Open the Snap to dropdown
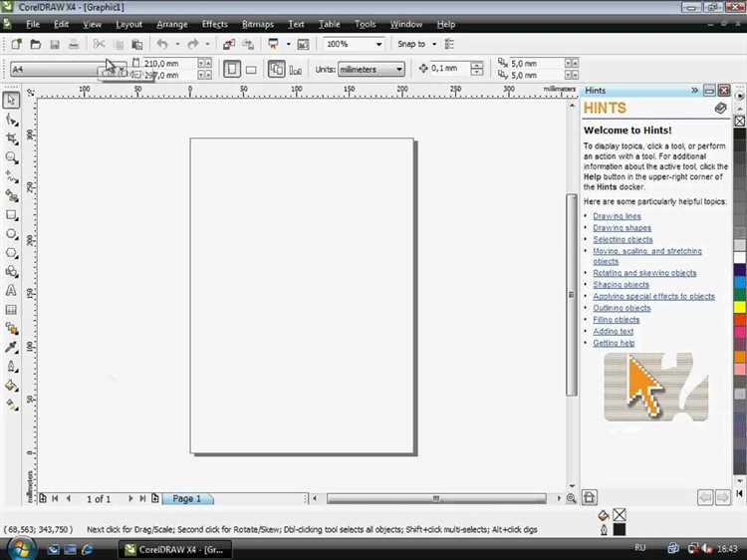747x560 pixels. point(432,44)
